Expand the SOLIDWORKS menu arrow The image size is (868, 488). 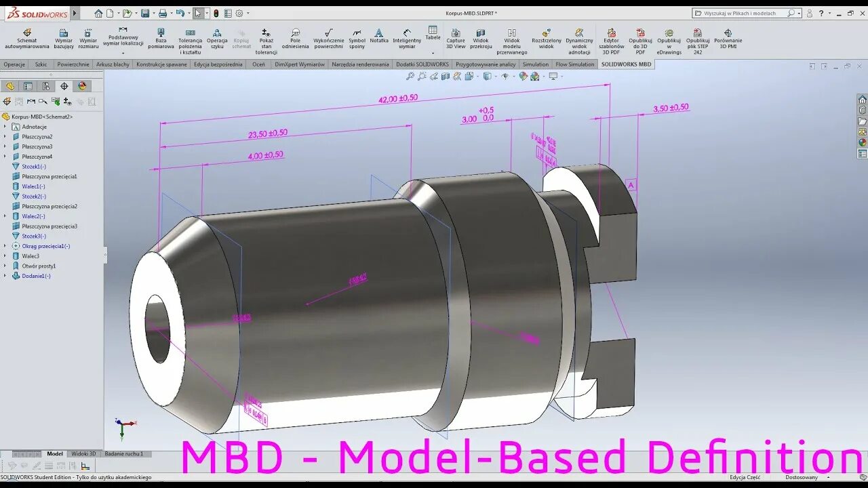click(75, 13)
